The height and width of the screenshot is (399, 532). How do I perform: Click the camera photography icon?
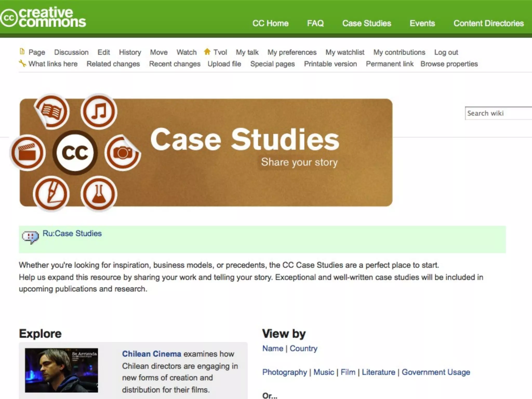point(122,153)
